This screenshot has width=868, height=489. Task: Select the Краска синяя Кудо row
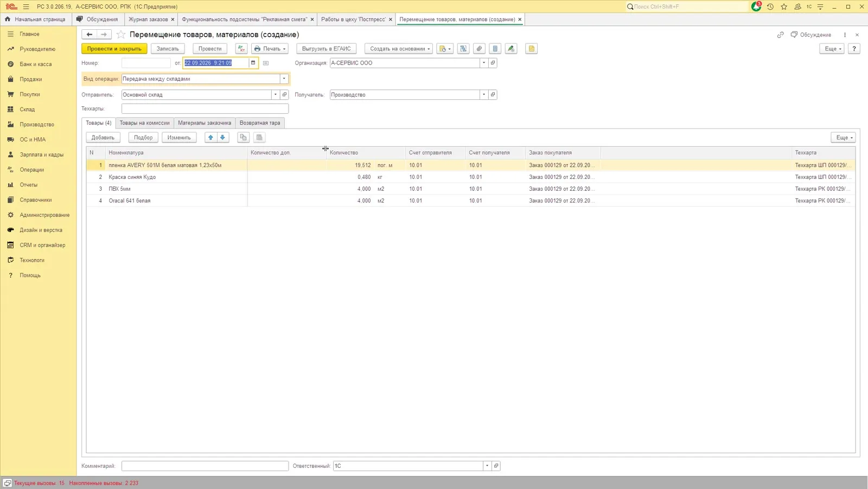pyautogui.click(x=471, y=177)
